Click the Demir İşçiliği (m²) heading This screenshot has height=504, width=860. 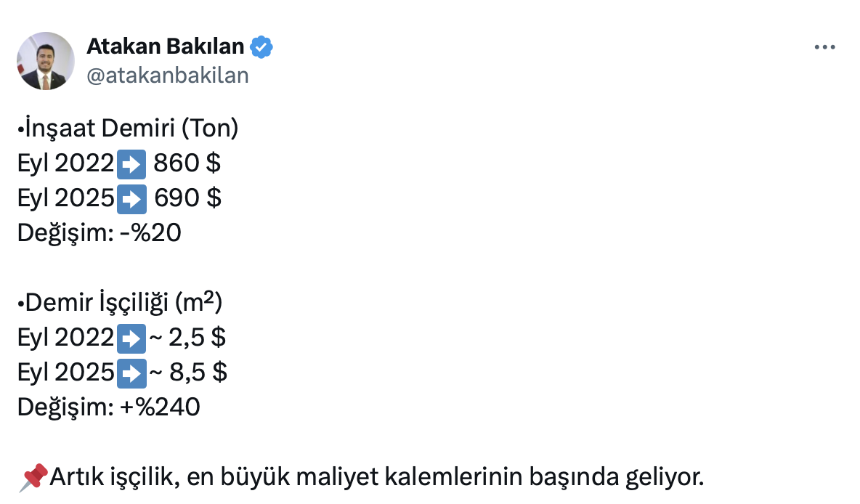119,303
